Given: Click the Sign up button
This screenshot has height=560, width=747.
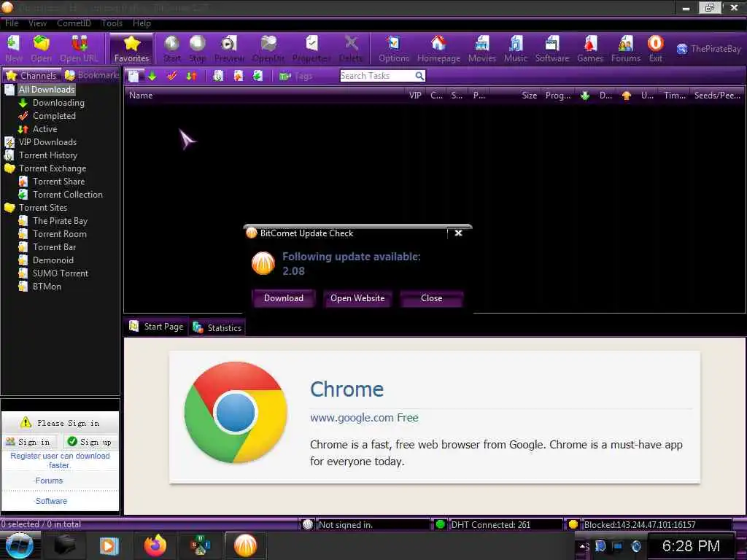Looking at the screenshot, I should [x=90, y=442].
